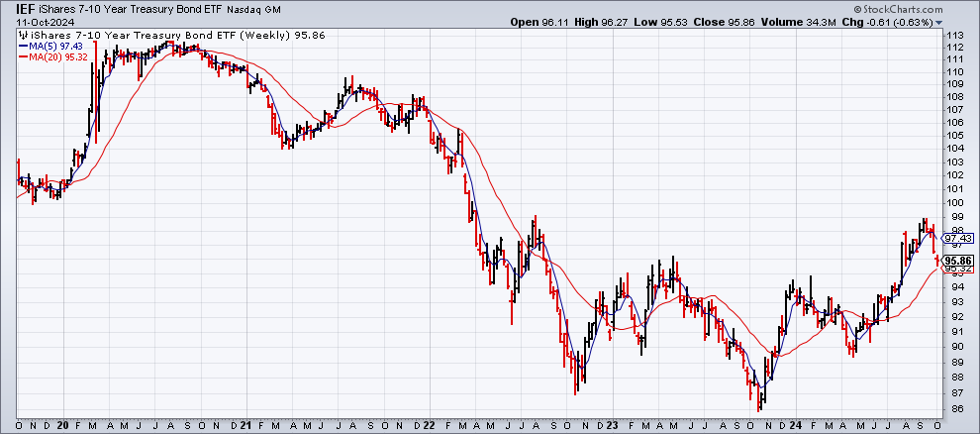Image resolution: width=980 pixels, height=434 pixels.
Task: Click the 113 label on the price axis
Action: [x=953, y=36]
